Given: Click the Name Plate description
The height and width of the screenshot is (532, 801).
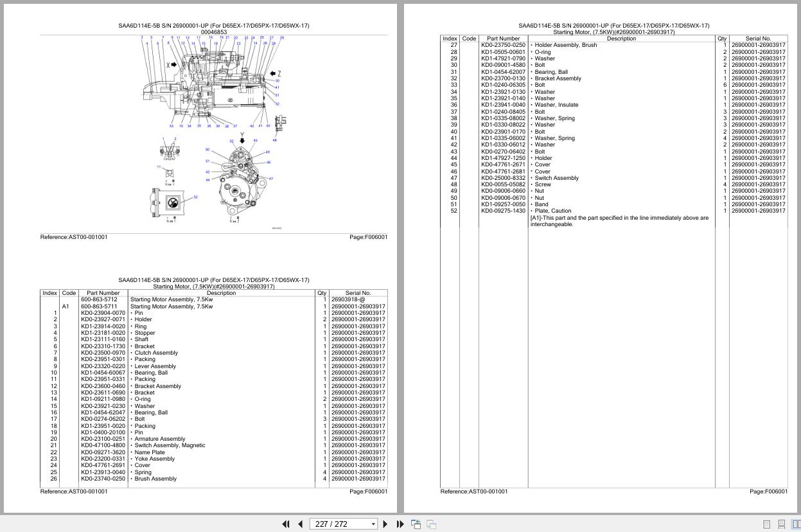Looking at the screenshot, I should click(150, 452).
